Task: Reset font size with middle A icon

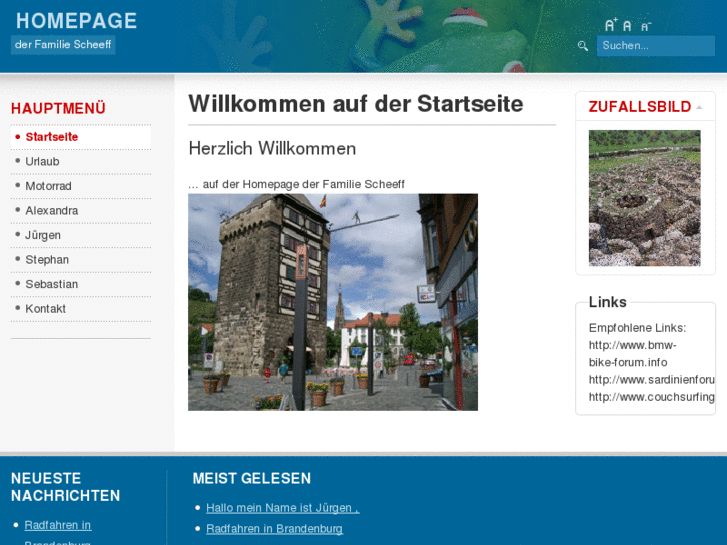Action: tap(627, 26)
